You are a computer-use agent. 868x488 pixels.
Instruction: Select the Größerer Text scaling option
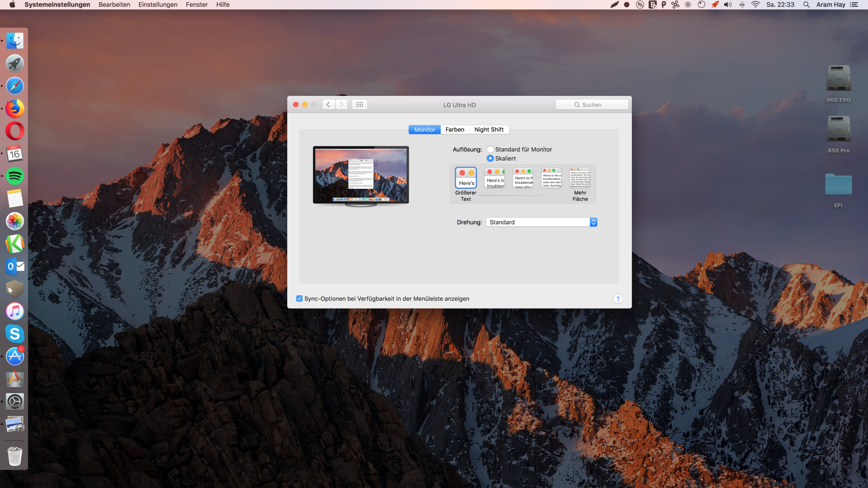[x=466, y=178]
